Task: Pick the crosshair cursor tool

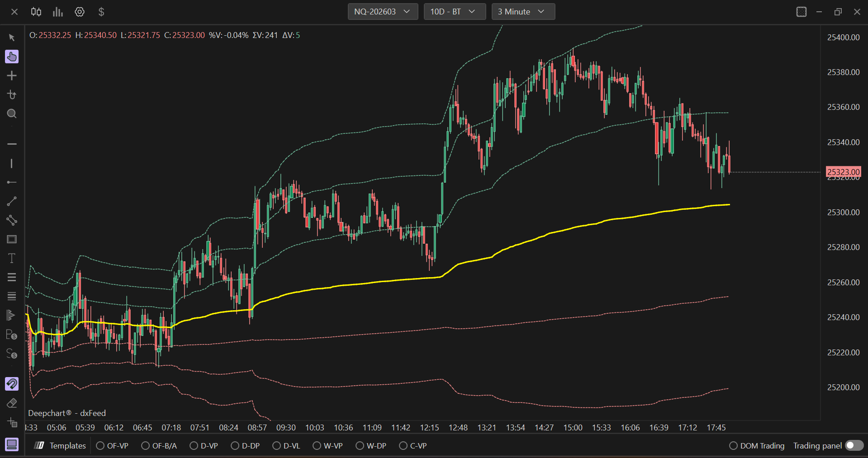Action: click(12, 76)
